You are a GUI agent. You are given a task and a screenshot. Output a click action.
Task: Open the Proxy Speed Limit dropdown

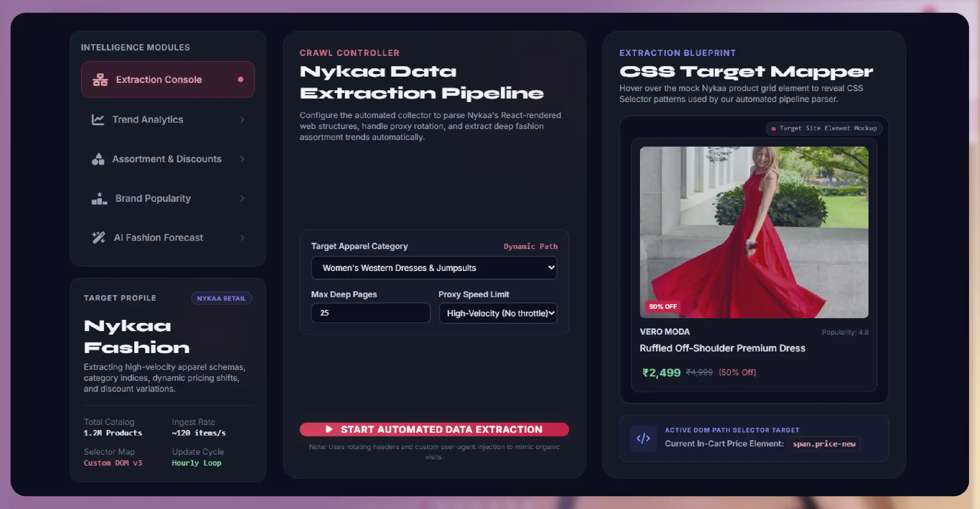coord(498,313)
